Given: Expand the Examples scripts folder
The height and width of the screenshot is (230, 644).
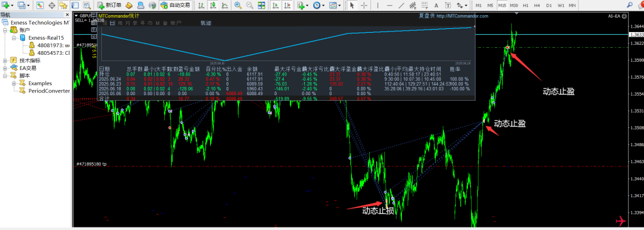Looking at the screenshot, I should coord(14,84).
